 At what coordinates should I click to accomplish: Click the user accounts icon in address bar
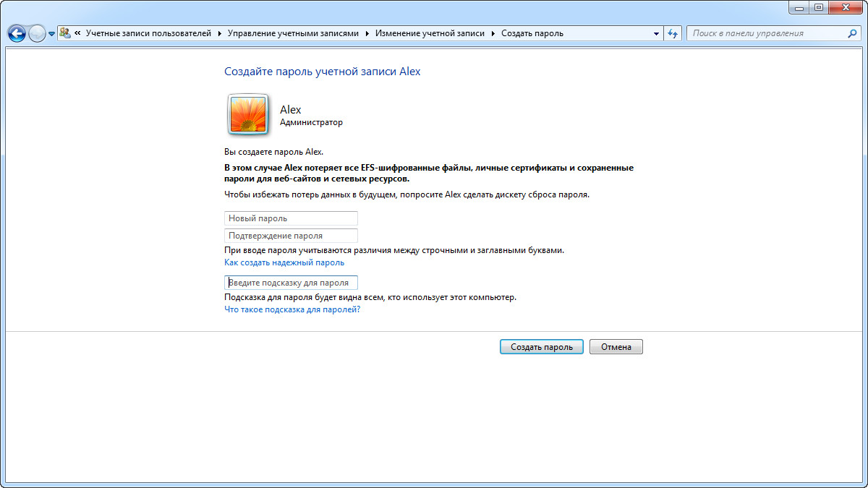[x=65, y=33]
